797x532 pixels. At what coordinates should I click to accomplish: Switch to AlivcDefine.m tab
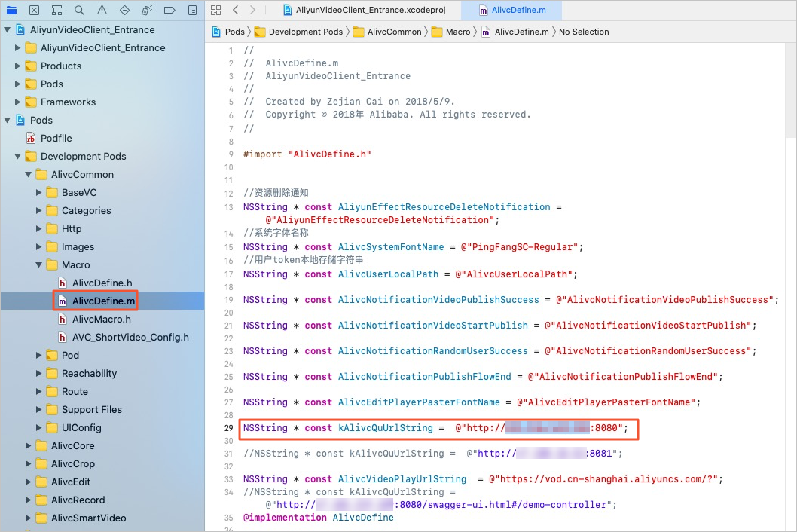[x=512, y=10]
